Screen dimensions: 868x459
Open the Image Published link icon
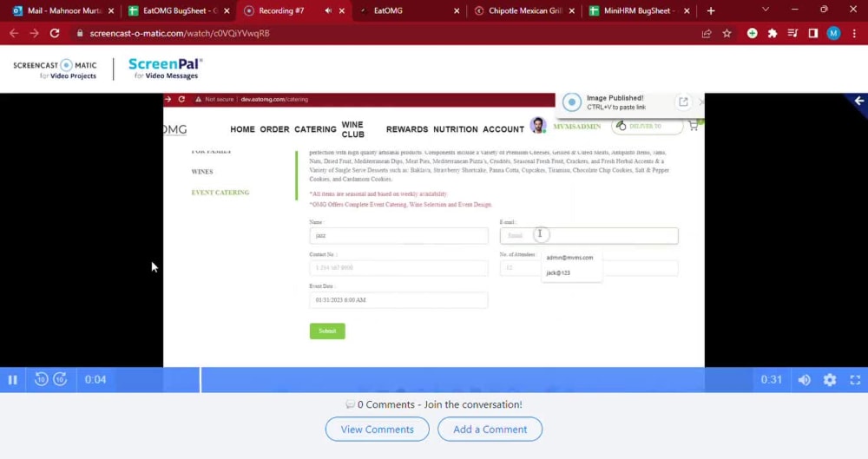(x=683, y=102)
